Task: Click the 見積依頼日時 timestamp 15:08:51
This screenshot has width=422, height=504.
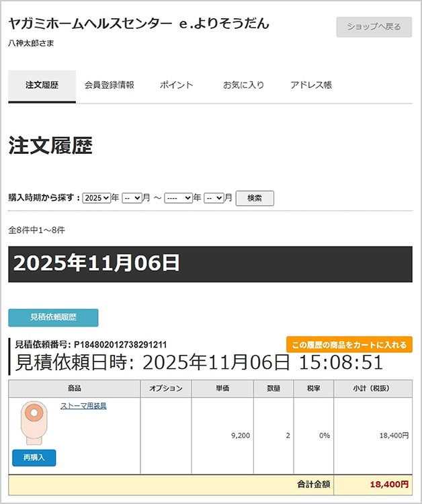Action: 341,363
